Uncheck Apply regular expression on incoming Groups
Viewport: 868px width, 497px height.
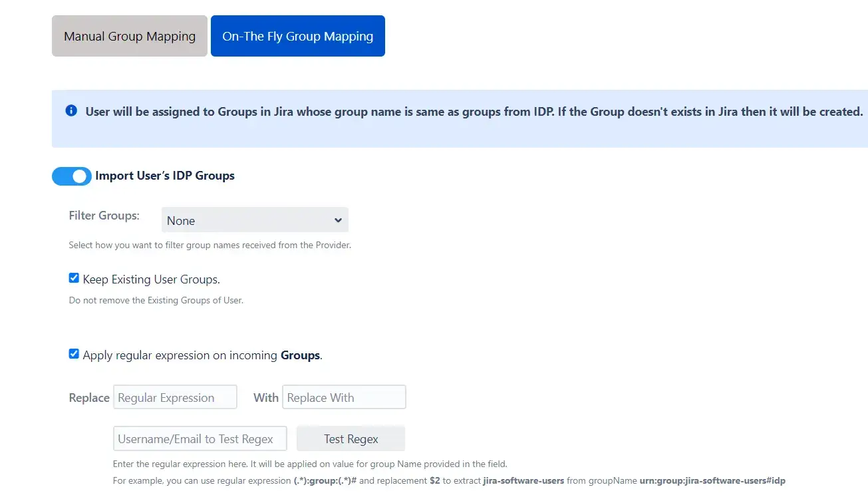pos(74,353)
